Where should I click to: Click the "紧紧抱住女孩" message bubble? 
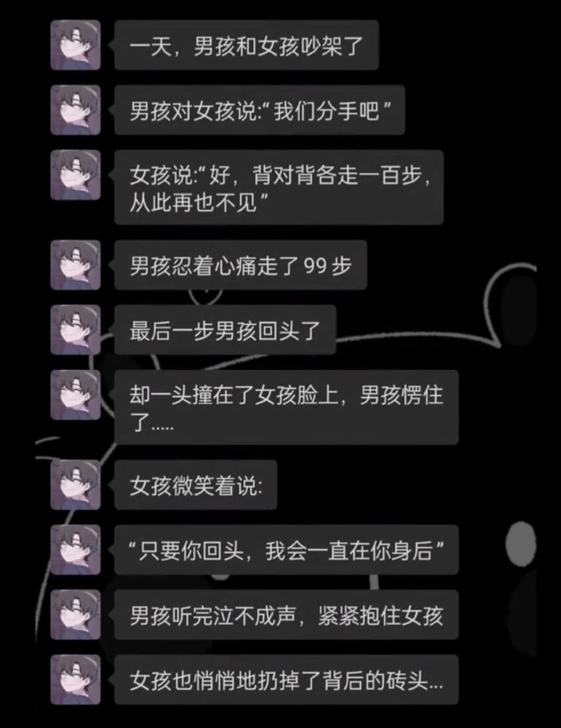[x=286, y=615]
